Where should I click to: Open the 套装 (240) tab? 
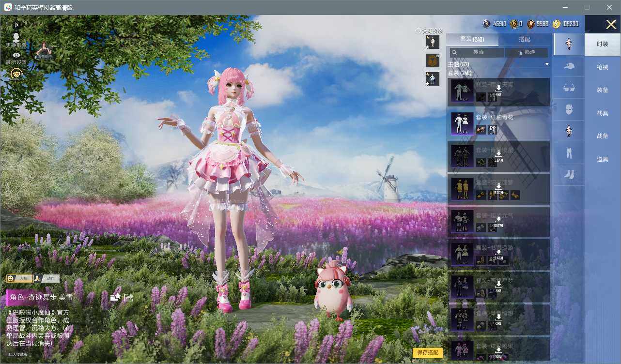pyautogui.click(x=472, y=39)
